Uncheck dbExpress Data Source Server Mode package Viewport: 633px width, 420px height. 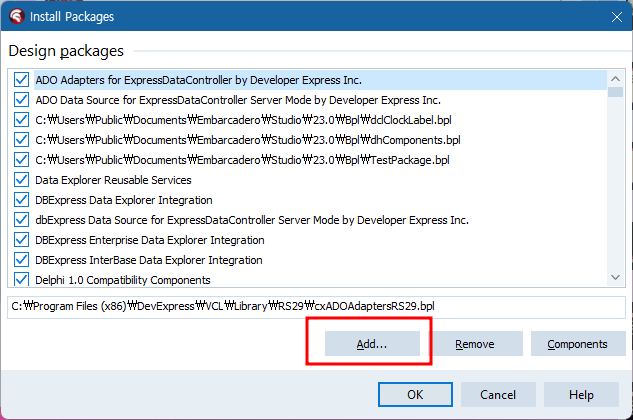(x=21, y=220)
